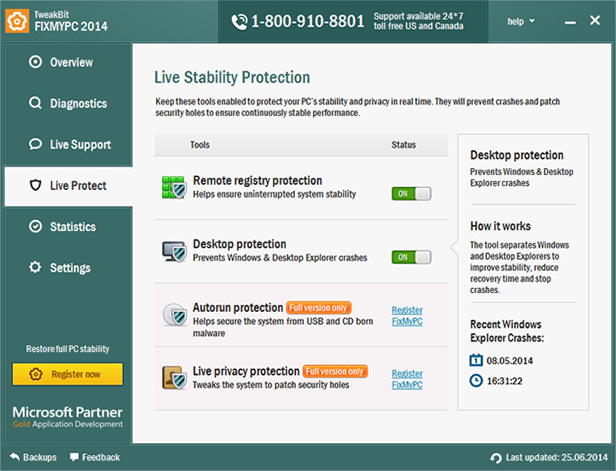The height and width of the screenshot is (471, 616).
Task: Open the help dropdown menu
Action: coord(521,21)
